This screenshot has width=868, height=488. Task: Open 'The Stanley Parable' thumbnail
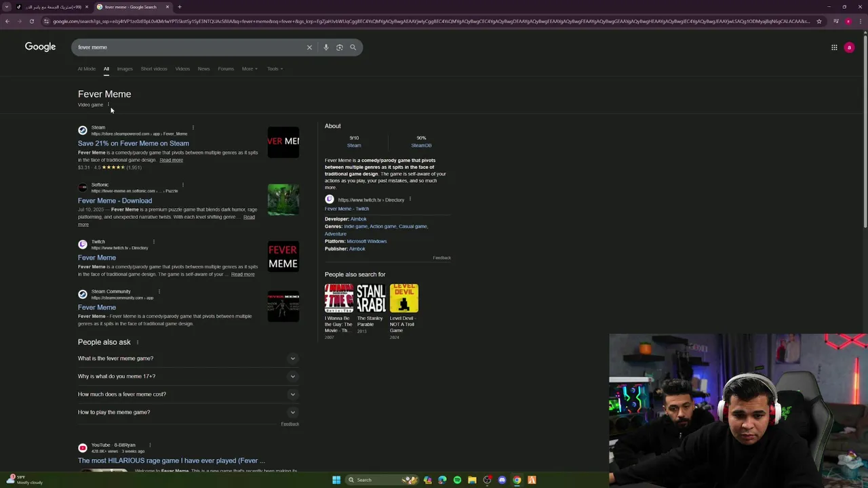click(x=371, y=298)
